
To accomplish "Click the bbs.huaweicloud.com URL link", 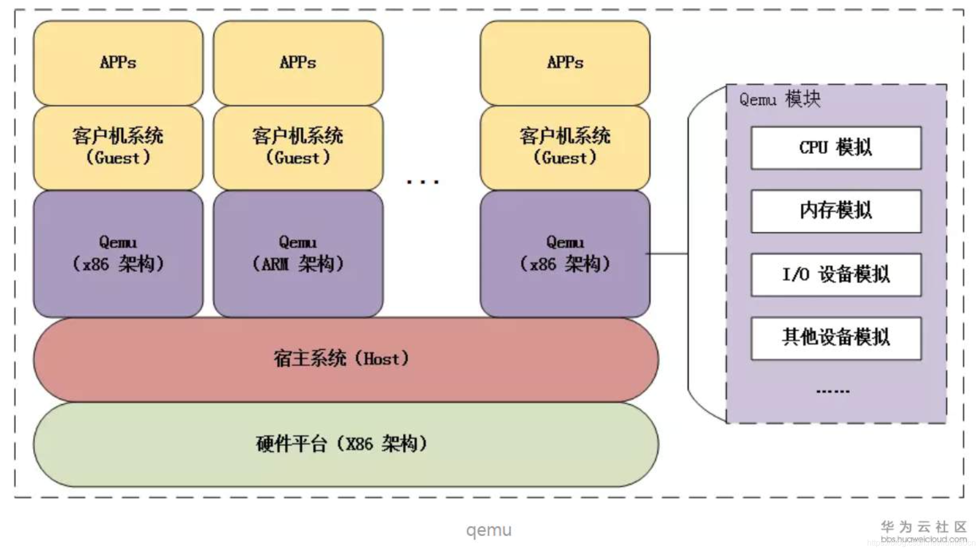I will tap(926, 539).
